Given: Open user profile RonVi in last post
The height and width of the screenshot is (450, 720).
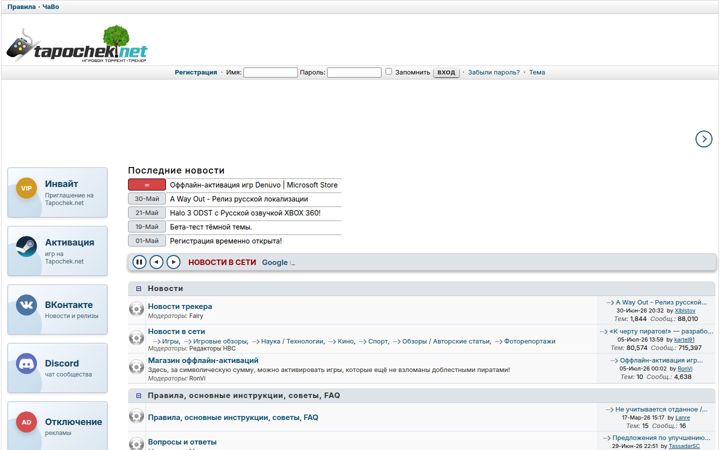Looking at the screenshot, I should pyautogui.click(x=685, y=369).
